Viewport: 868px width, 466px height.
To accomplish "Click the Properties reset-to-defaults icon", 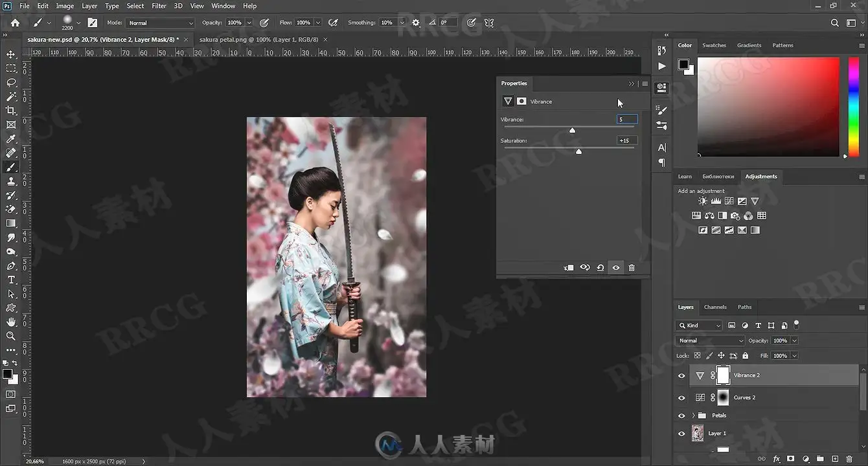I will click(600, 268).
